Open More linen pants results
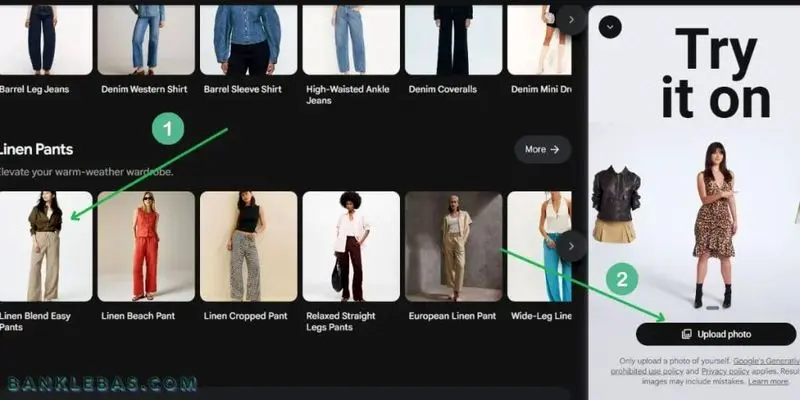The height and width of the screenshot is (400, 800). (x=542, y=149)
